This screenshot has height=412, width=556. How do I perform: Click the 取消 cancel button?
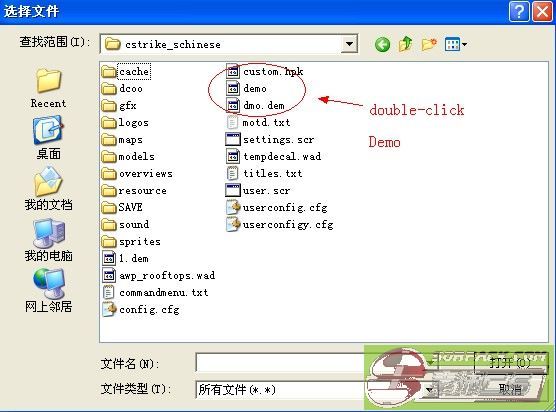(510, 390)
